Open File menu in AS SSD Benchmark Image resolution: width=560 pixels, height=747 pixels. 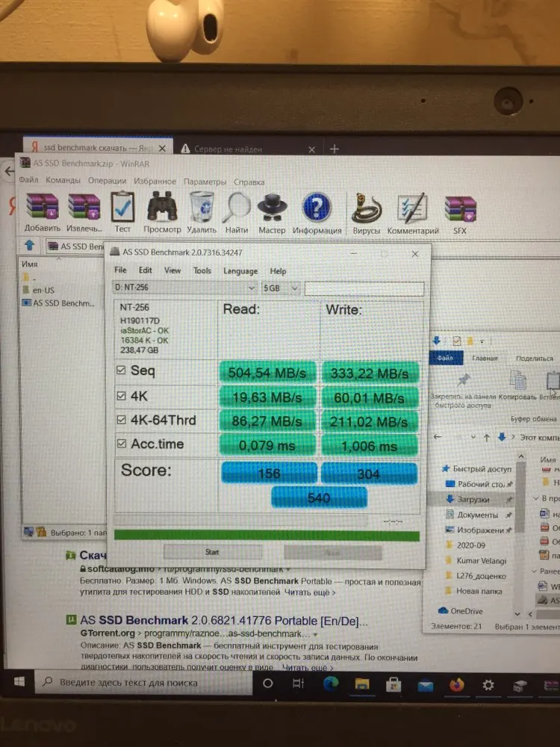click(x=120, y=270)
